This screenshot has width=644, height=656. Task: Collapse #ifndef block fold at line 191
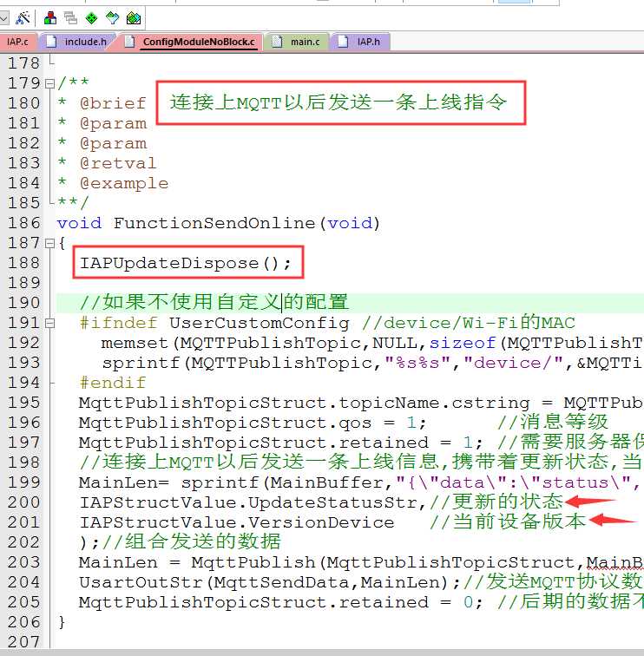[x=49, y=323]
